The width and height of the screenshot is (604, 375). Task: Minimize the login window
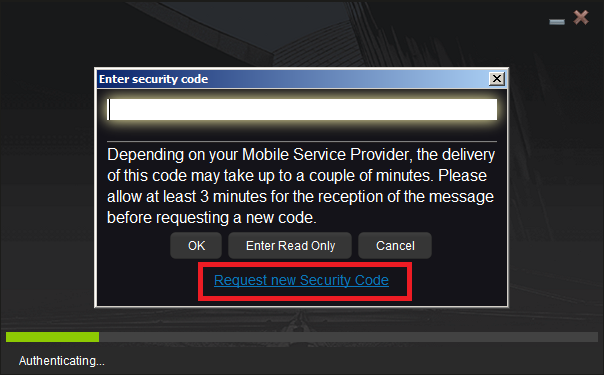pyautogui.click(x=557, y=22)
